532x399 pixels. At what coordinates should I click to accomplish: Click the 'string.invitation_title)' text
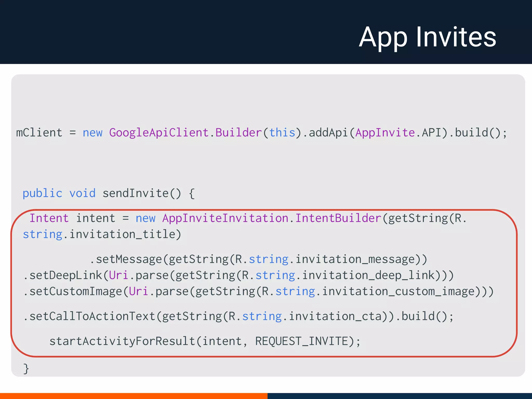(x=102, y=234)
